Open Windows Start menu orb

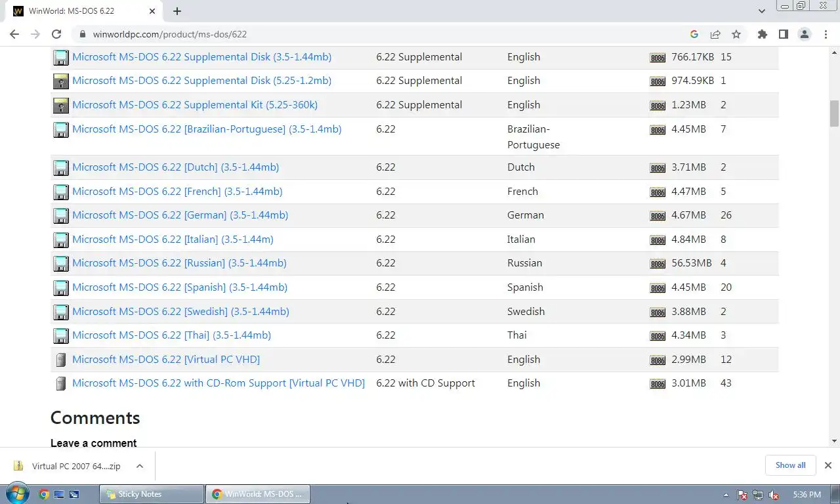(16, 493)
